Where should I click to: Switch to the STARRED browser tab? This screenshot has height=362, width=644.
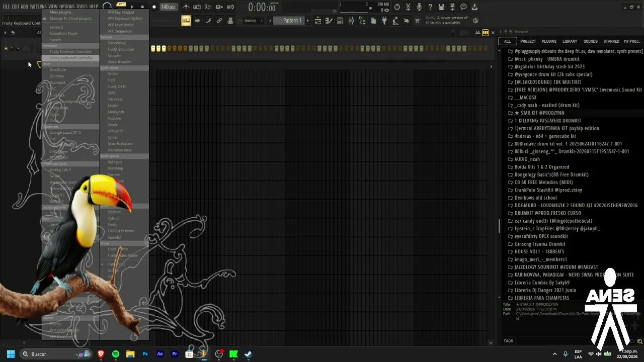[611, 41]
